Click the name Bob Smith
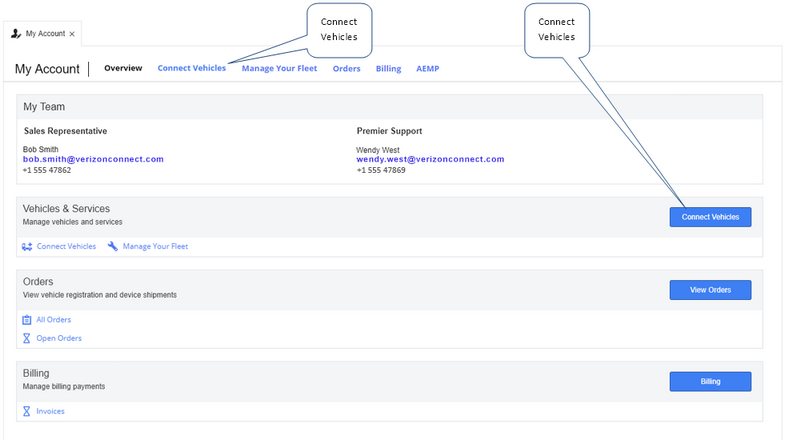 [x=41, y=149]
